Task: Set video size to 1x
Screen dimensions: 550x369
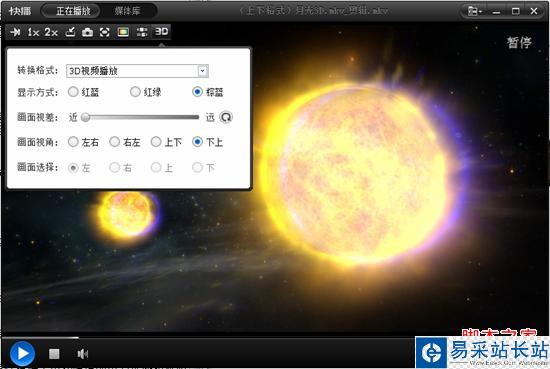Action: click(33, 32)
